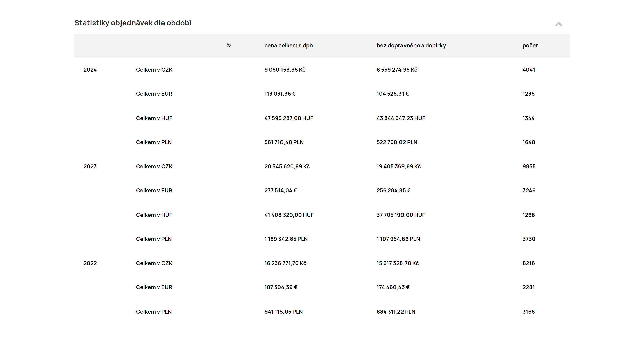Viewport: 644px width, 338px height.
Task: Select the % column header
Action: point(229,45)
